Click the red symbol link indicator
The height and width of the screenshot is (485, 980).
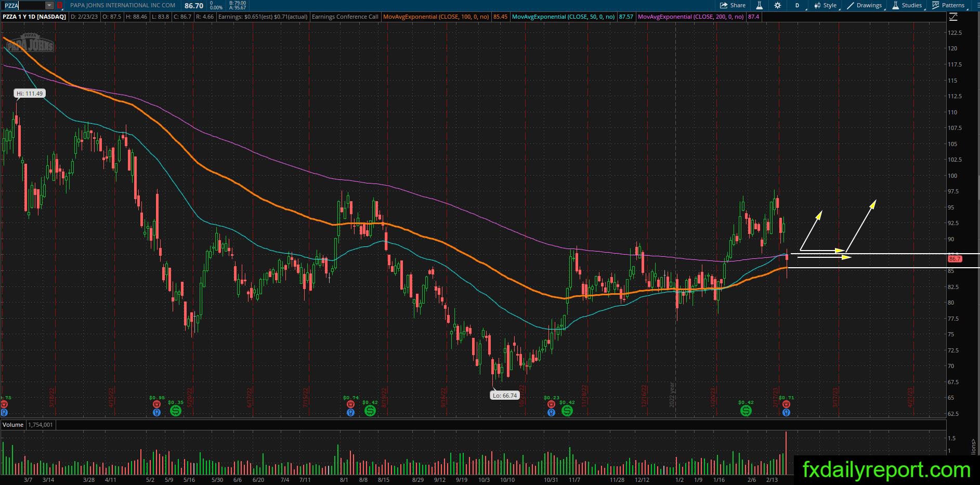point(59,5)
